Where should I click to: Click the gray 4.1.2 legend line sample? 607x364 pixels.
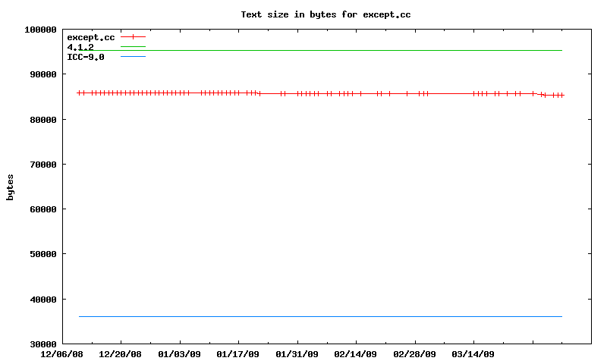133,47
